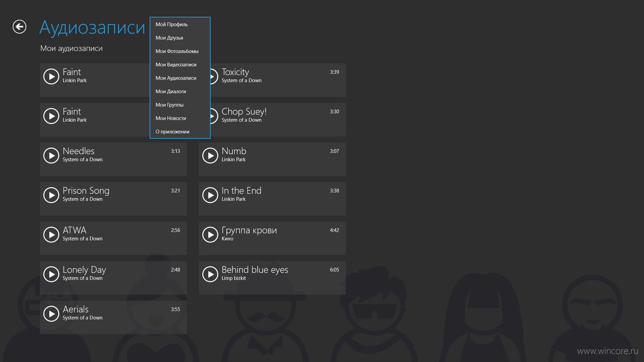
Task: Play In the End track
Action: click(x=210, y=195)
